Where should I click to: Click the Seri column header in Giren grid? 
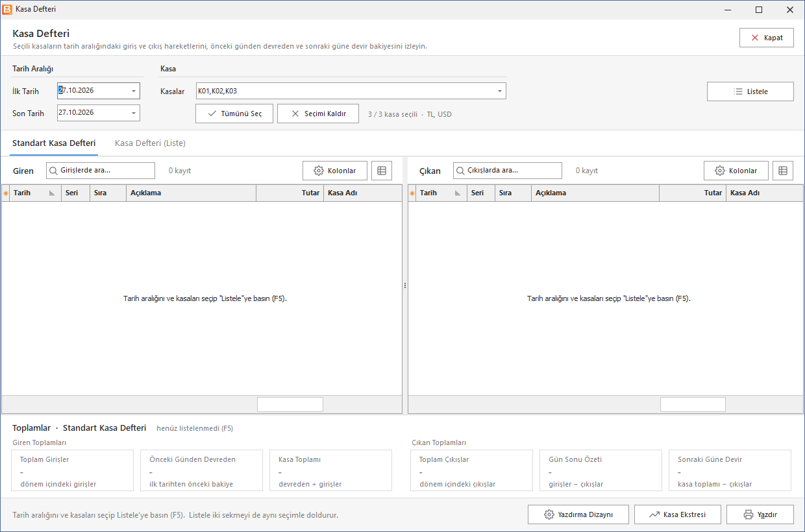click(75, 193)
